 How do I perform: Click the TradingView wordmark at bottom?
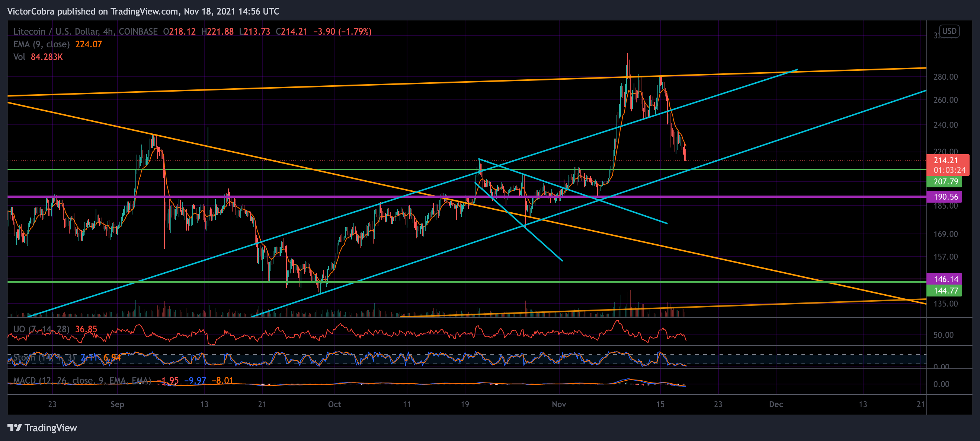click(51, 428)
